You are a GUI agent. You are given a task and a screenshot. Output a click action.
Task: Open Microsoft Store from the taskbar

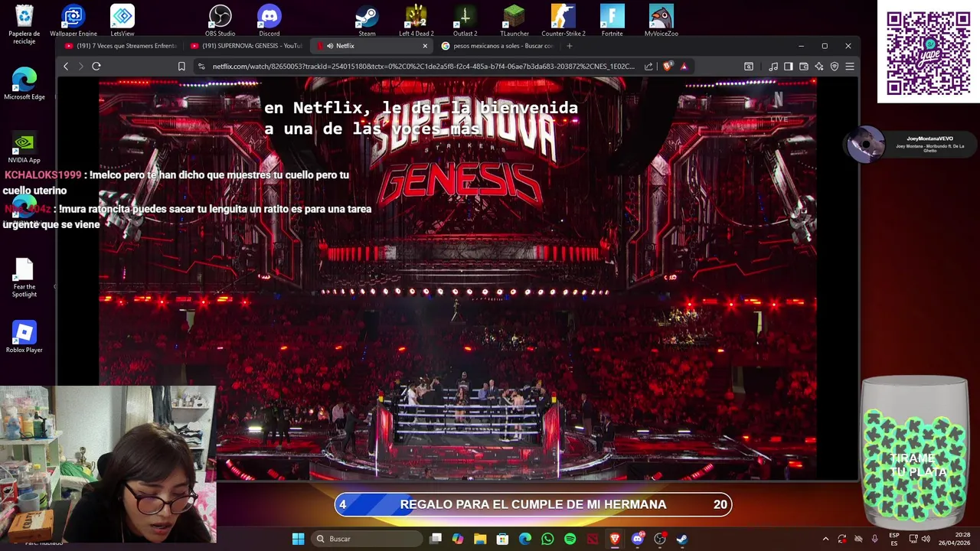tap(502, 539)
